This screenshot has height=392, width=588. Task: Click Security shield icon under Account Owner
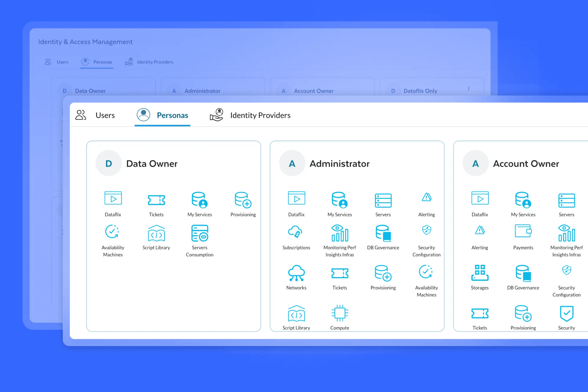[566, 313]
